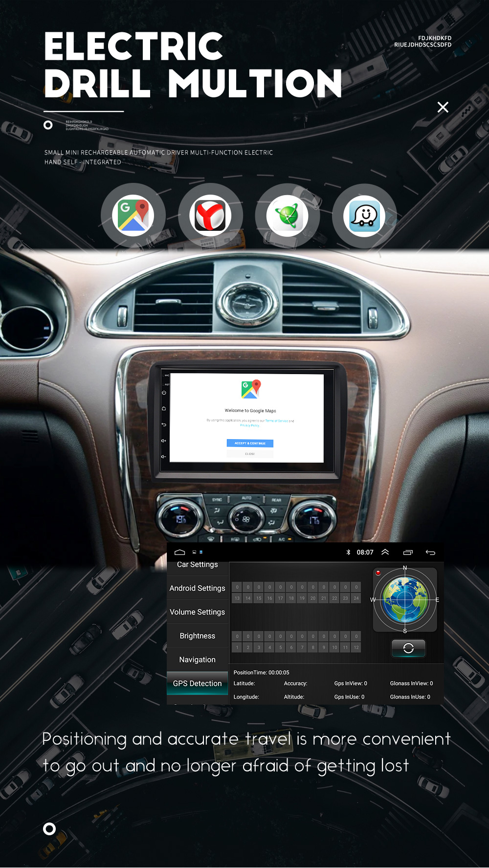
Task: Open the Waze app icon
Action: (x=364, y=216)
